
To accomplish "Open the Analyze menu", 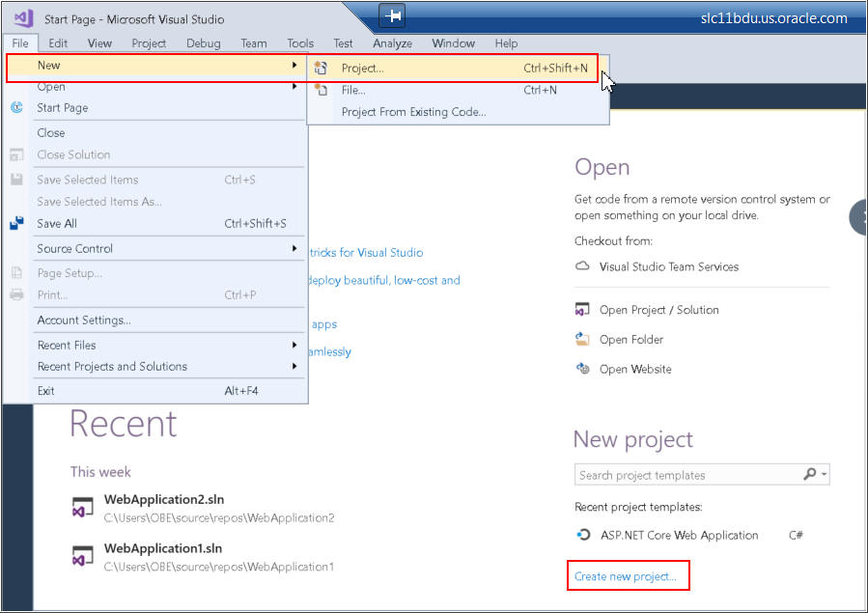I will 392,43.
